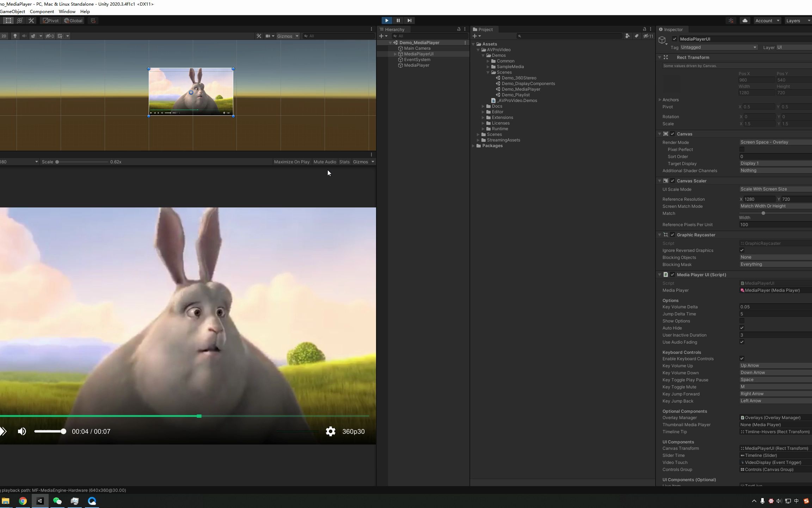This screenshot has width=812, height=508.
Task: Toggle scene grid visibility icon
Action: (x=60, y=36)
